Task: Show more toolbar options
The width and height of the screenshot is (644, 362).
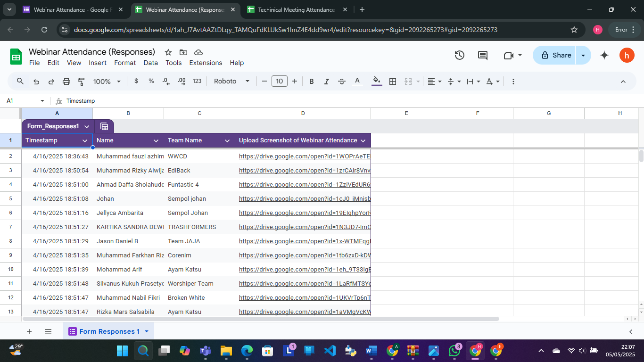Action: tap(513, 82)
